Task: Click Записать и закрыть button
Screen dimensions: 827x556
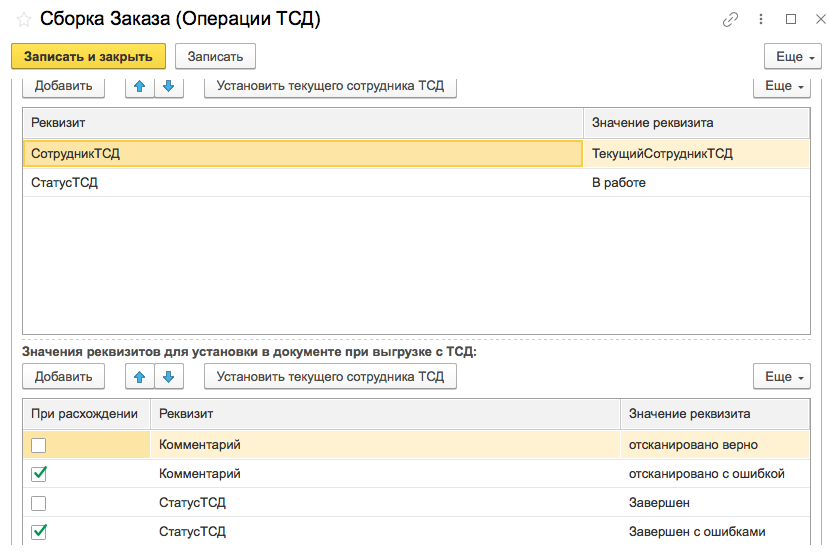Action: pos(88,56)
